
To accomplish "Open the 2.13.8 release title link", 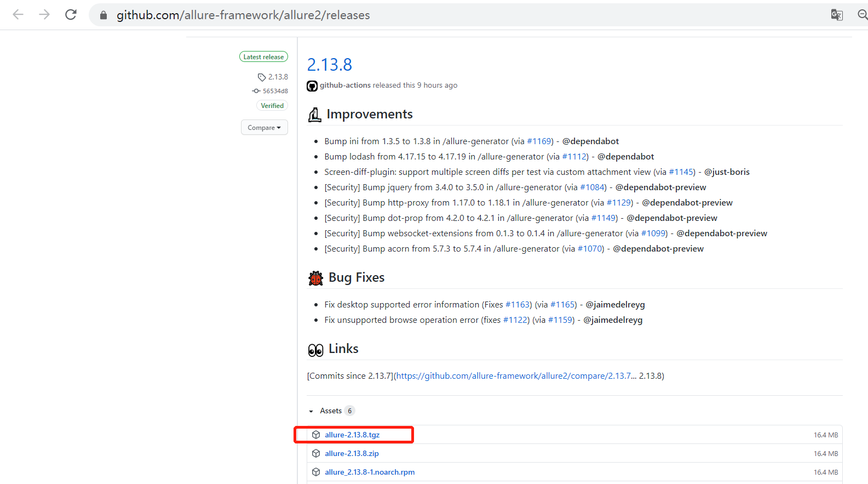I will [330, 65].
